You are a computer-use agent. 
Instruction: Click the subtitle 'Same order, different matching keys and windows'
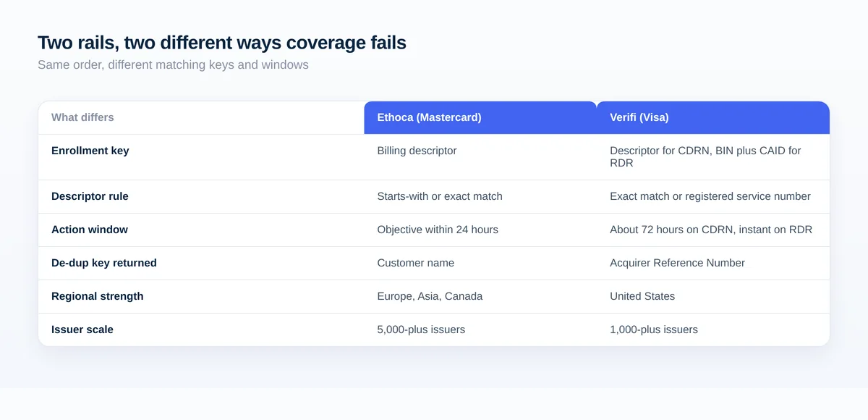tap(173, 65)
